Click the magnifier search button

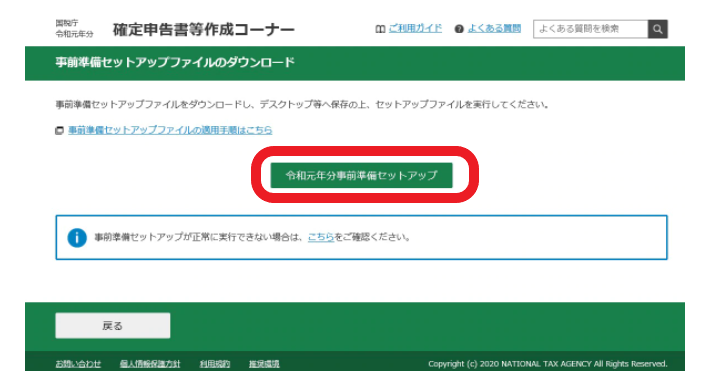657,29
